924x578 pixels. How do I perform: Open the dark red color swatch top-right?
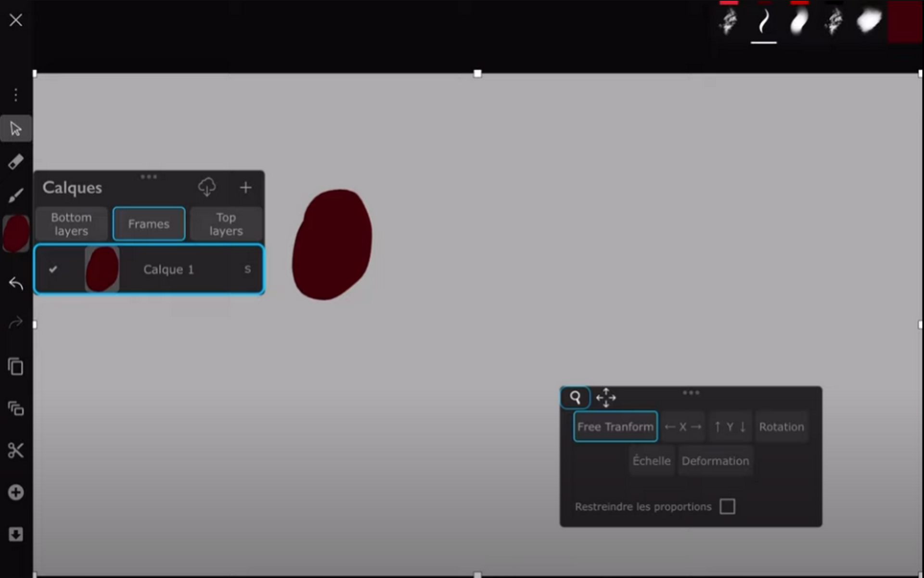905,22
